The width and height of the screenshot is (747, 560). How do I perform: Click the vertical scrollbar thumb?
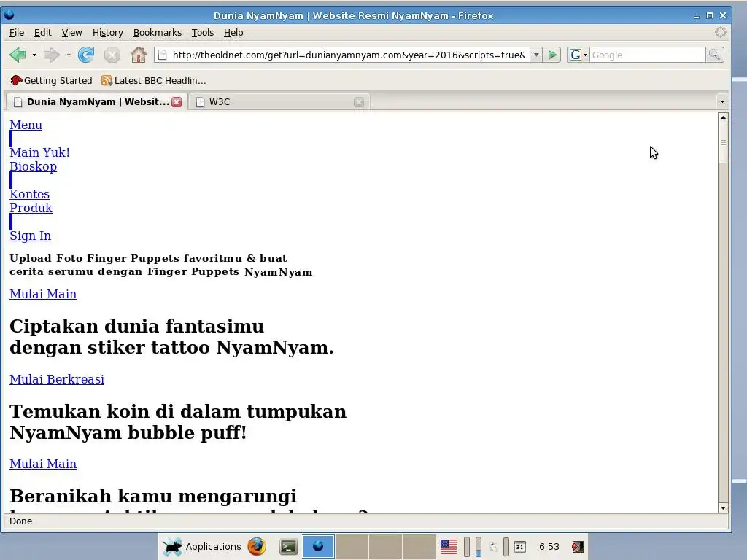723,143
